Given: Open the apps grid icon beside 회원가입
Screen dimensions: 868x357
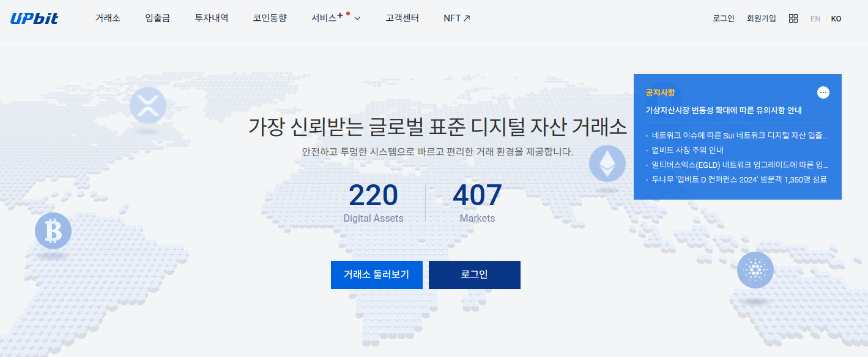Looking at the screenshot, I should click(x=793, y=18).
